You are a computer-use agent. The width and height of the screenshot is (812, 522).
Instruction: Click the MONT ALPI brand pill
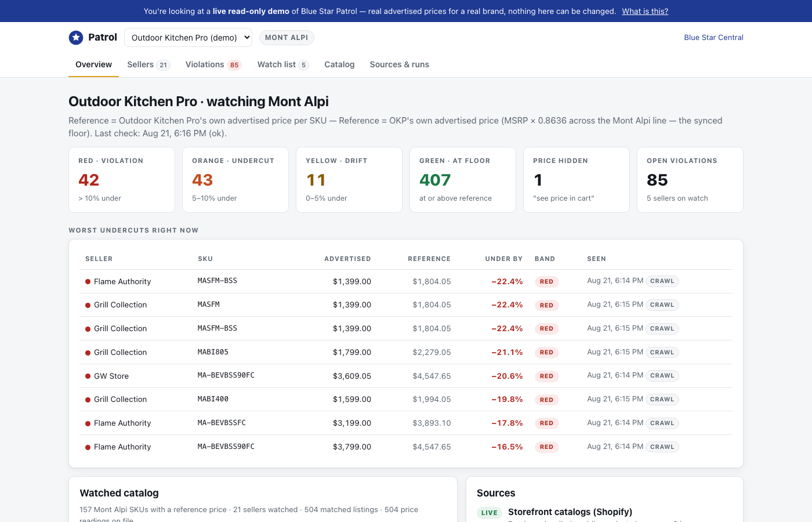click(287, 38)
